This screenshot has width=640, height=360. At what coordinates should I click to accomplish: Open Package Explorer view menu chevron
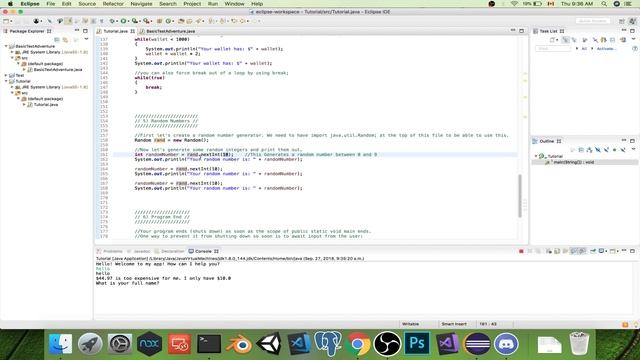(86, 39)
